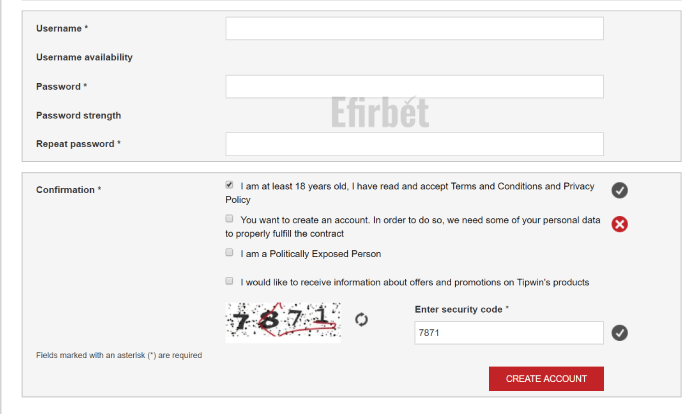The image size is (700, 414).
Task: Click the Username availability label
Action: [84, 57]
